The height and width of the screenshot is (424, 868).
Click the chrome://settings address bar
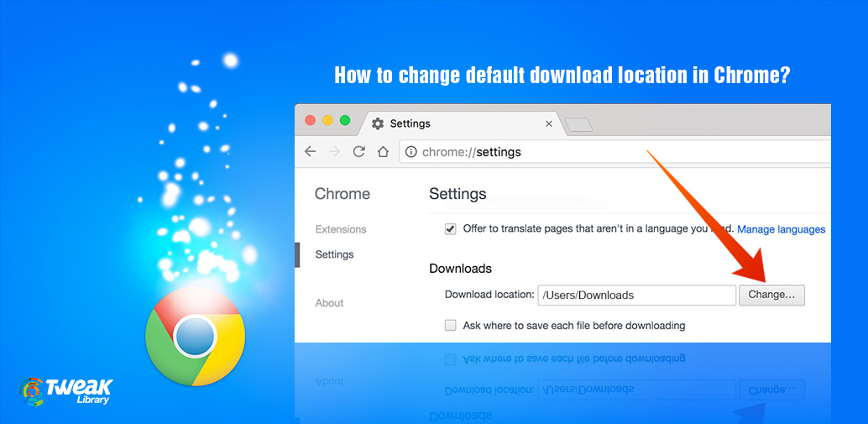coord(614,152)
